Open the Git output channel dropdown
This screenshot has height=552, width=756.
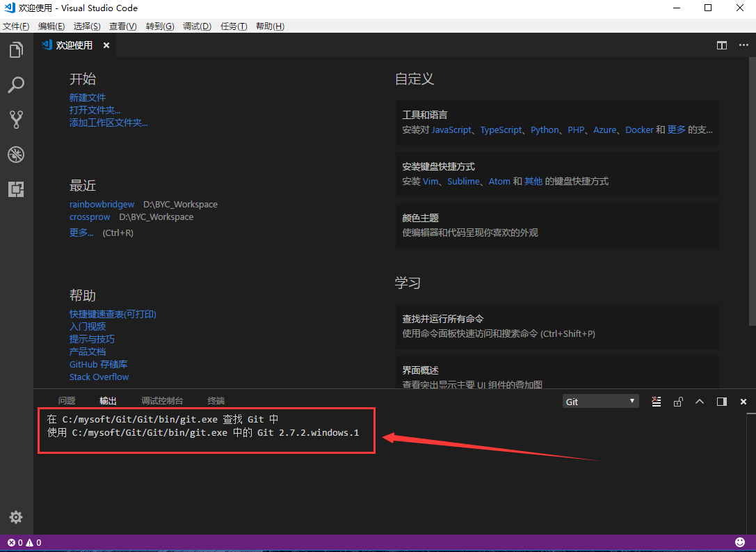pyautogui.click(x=600, y=402)
